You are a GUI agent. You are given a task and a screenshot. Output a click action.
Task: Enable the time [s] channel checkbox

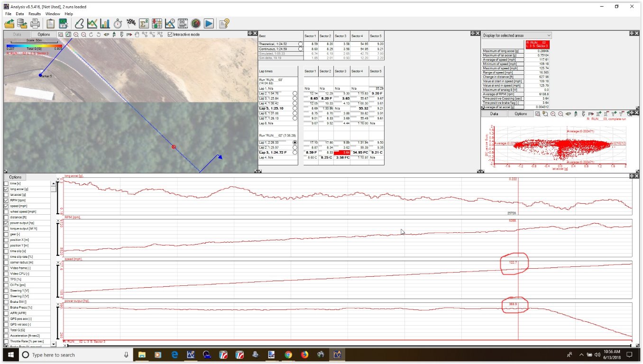pos(6,183)
